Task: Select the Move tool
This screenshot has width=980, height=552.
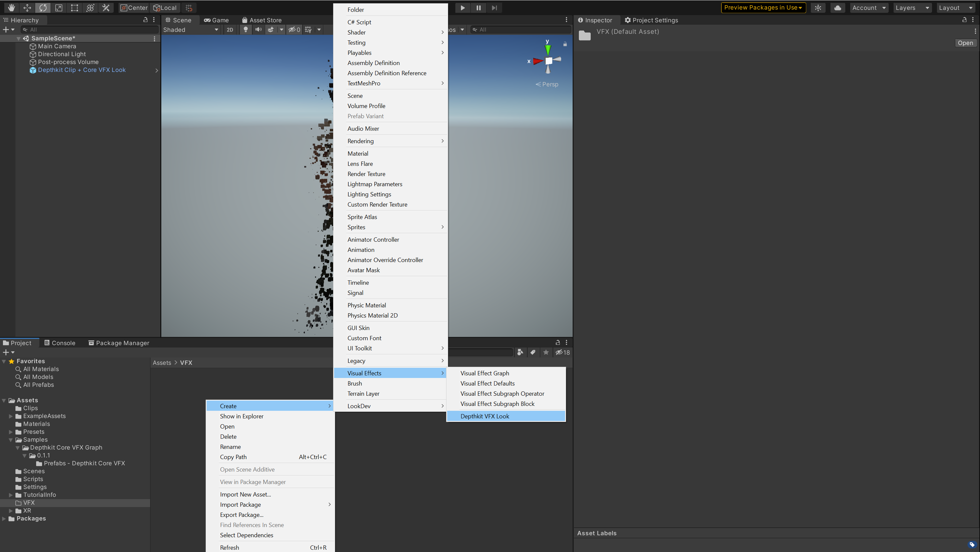Action: click(x=27, y=8)
